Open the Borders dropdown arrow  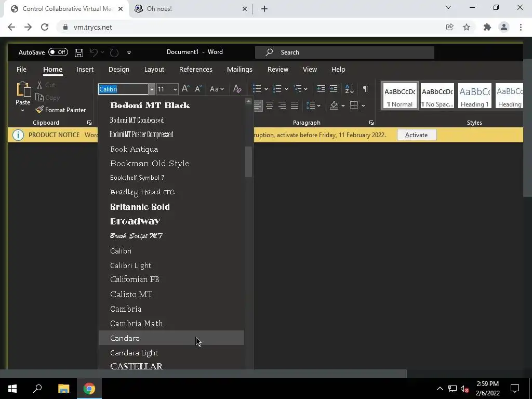pos(363,106)
